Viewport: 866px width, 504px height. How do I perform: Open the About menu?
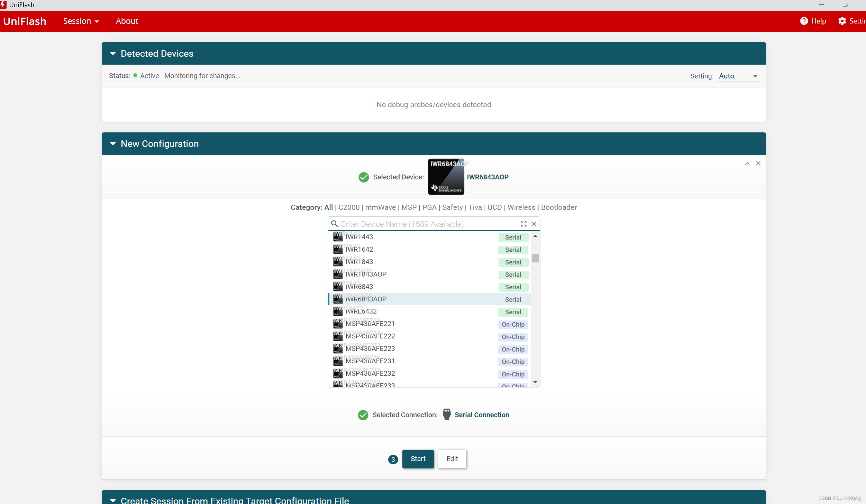(x=127, y=21)
